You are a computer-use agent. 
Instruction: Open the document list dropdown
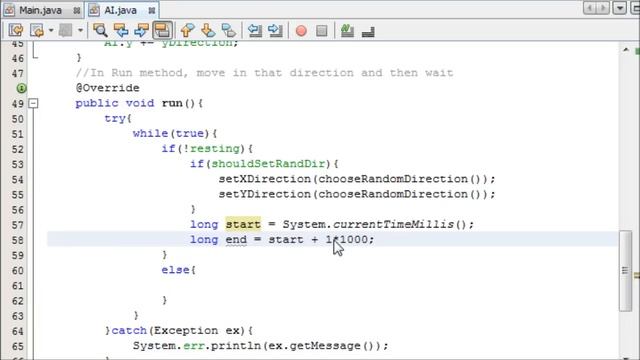(x=620, y=8)
